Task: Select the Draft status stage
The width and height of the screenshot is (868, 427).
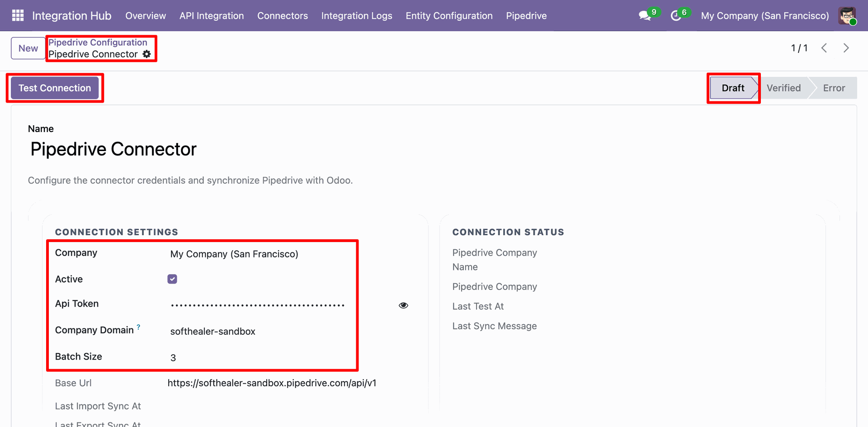Action: click(733, 88)
